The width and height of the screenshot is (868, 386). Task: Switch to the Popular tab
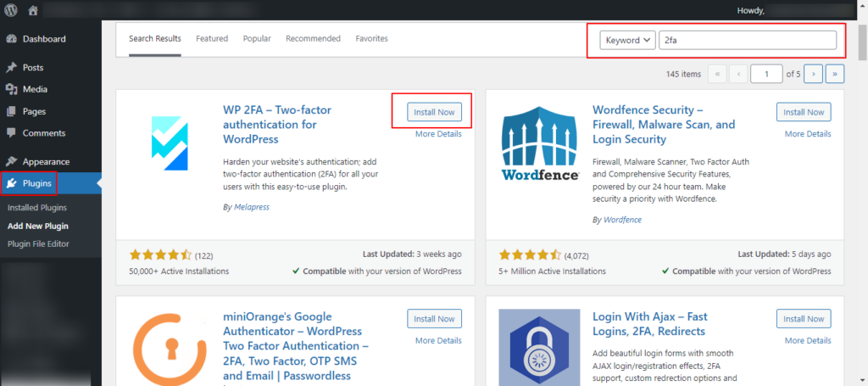pyautogui.click(x=257, y=39)
